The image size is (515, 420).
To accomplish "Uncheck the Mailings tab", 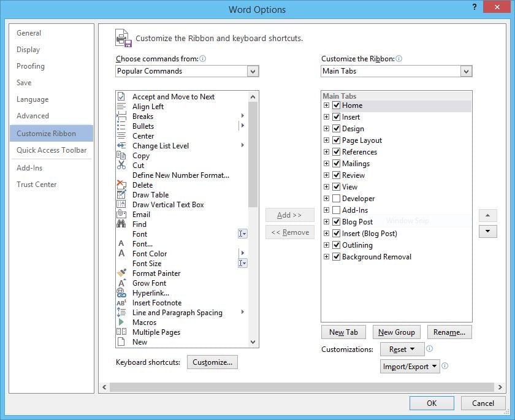I will pos(337,164).
